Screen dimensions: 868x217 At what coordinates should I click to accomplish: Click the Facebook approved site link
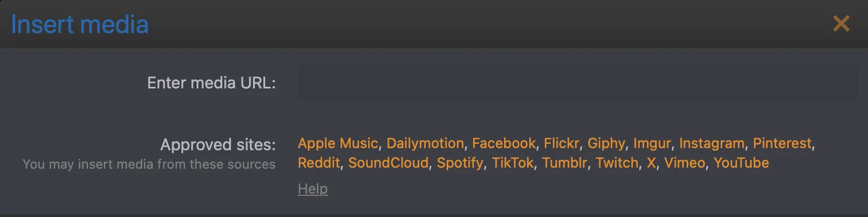tap(504, 143)
